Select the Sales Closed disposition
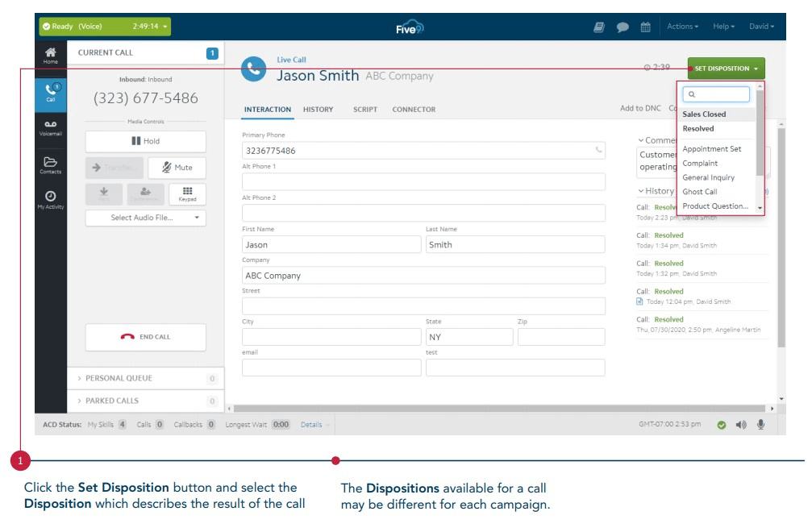Image resolution: width=812 pixels, height=532 pixels. (x=704, y=114)
